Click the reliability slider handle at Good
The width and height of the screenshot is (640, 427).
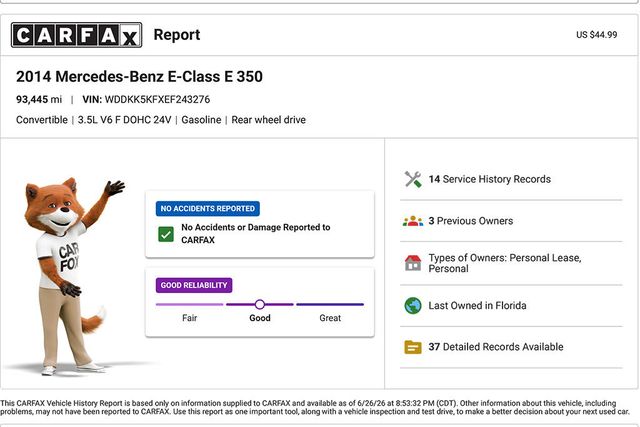260,304
